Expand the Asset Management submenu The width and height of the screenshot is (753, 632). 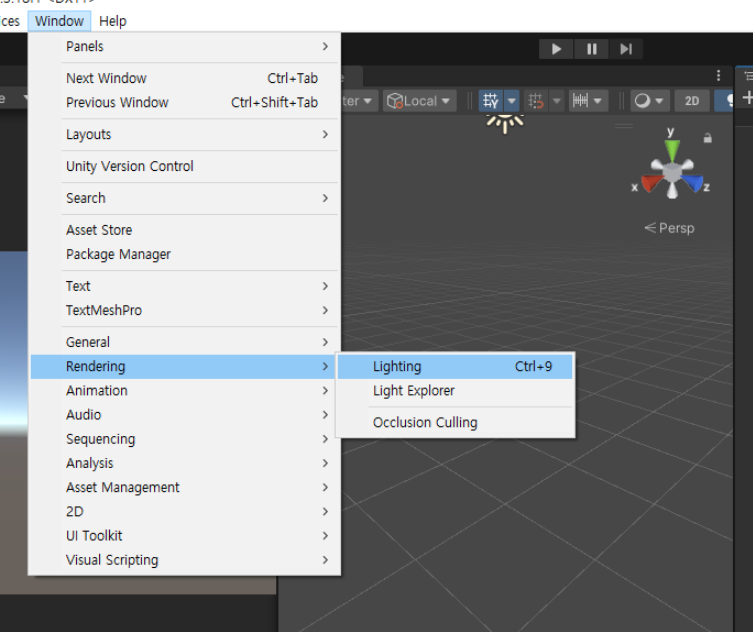click(x=185, y=487)
